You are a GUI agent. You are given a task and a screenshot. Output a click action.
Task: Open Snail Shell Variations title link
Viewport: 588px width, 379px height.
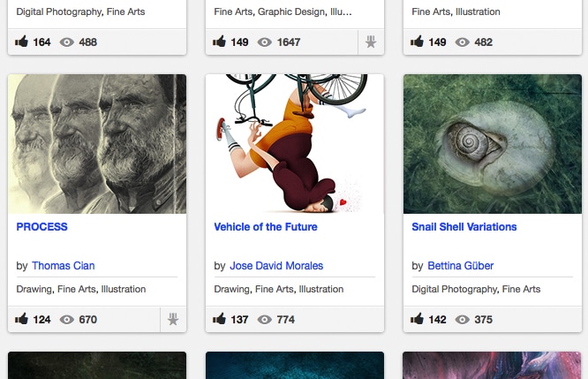point(464,227)
